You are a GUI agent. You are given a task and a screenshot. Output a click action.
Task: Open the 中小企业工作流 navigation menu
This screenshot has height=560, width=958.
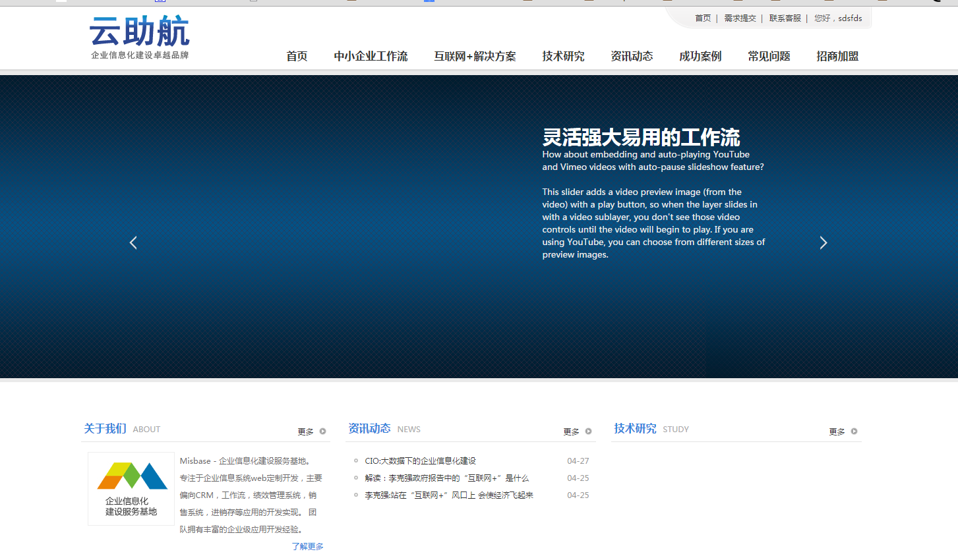click(x=371, y=57)
